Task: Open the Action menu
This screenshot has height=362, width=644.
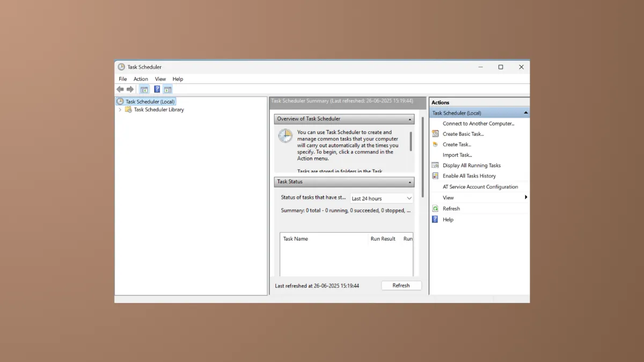Action: 141,78
